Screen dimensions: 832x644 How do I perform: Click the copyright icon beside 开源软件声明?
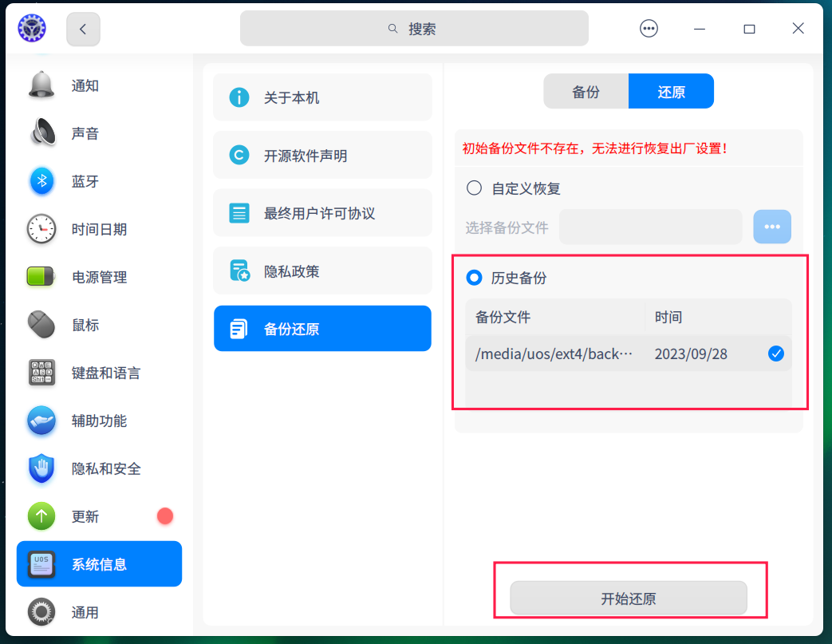point(239,155)
